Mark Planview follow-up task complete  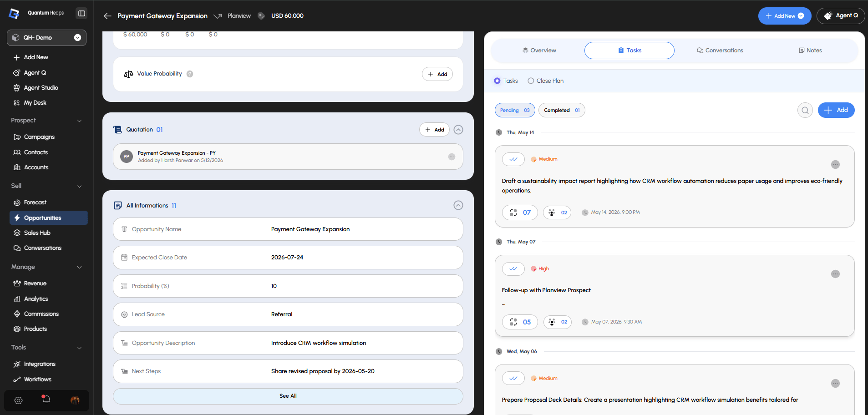point(513,269)
